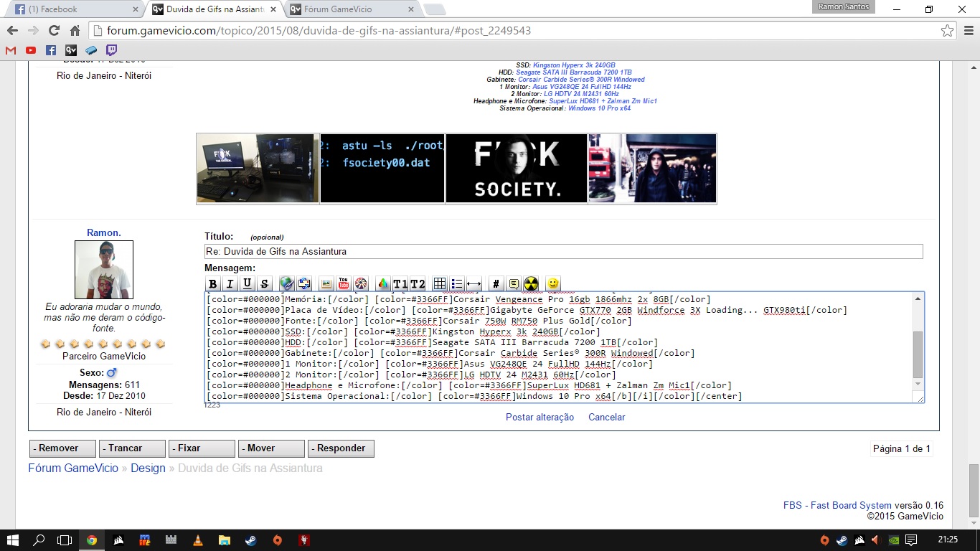Insert table grid icon
This screenshot has width=980, height=551.
(440, 283)
